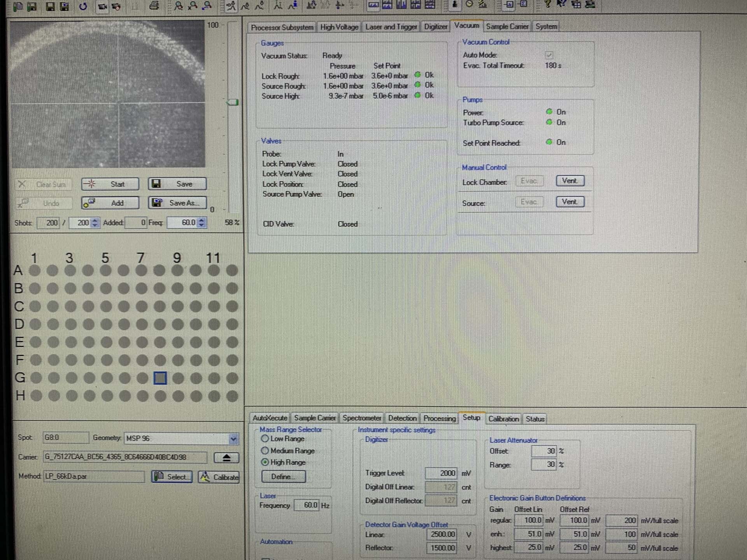
Task: Click the context help arrow-question icon
Action: [x=561, y=4]
